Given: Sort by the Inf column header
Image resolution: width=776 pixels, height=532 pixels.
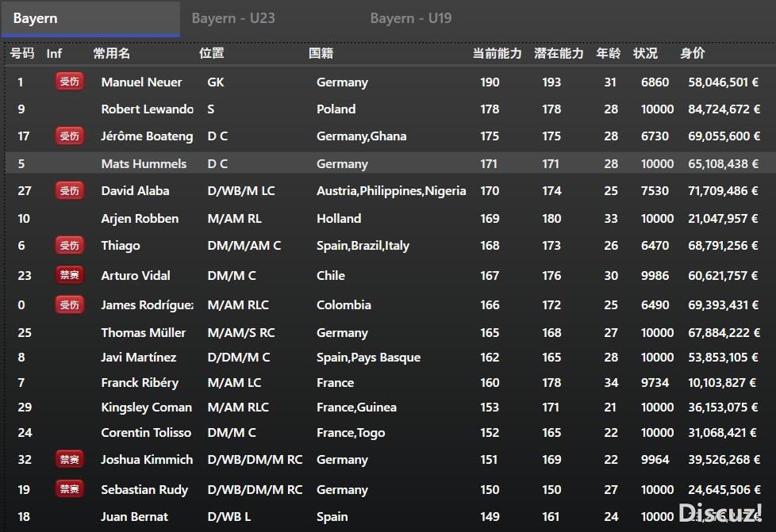Looking at the screenshot, I should pyautogui.click(x=54, y=53).
